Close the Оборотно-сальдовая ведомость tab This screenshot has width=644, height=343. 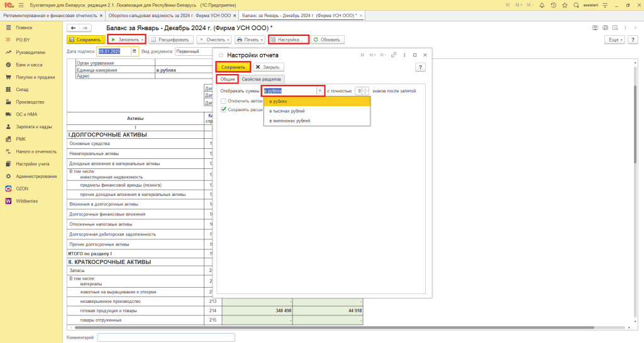[235, 16]
